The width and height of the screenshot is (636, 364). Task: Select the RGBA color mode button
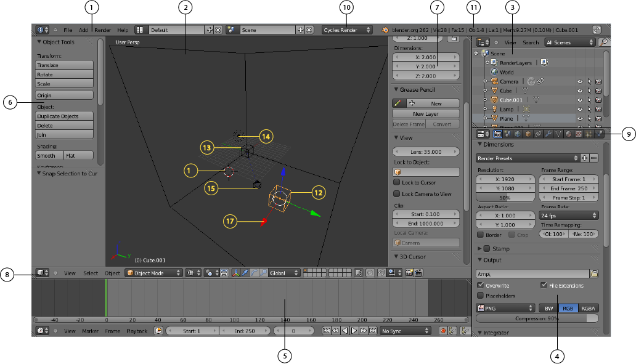pyautogui.click(x=588, y=309)
